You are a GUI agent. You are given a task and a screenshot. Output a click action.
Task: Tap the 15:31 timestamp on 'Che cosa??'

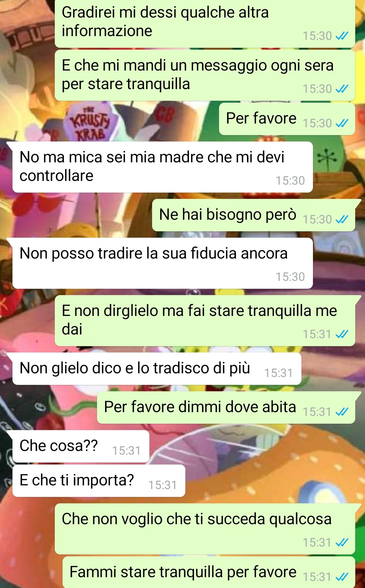126,451
